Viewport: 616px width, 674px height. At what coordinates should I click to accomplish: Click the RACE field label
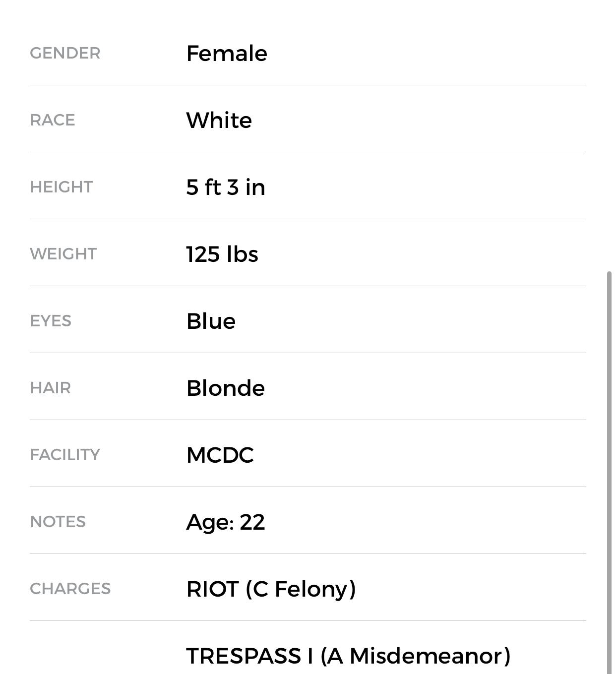click(53, 120)
